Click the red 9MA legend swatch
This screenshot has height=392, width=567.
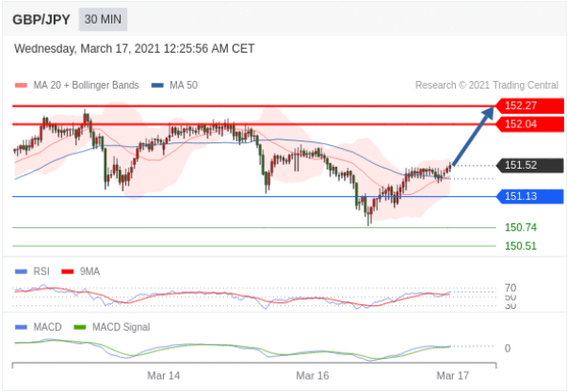coord(68,271)
